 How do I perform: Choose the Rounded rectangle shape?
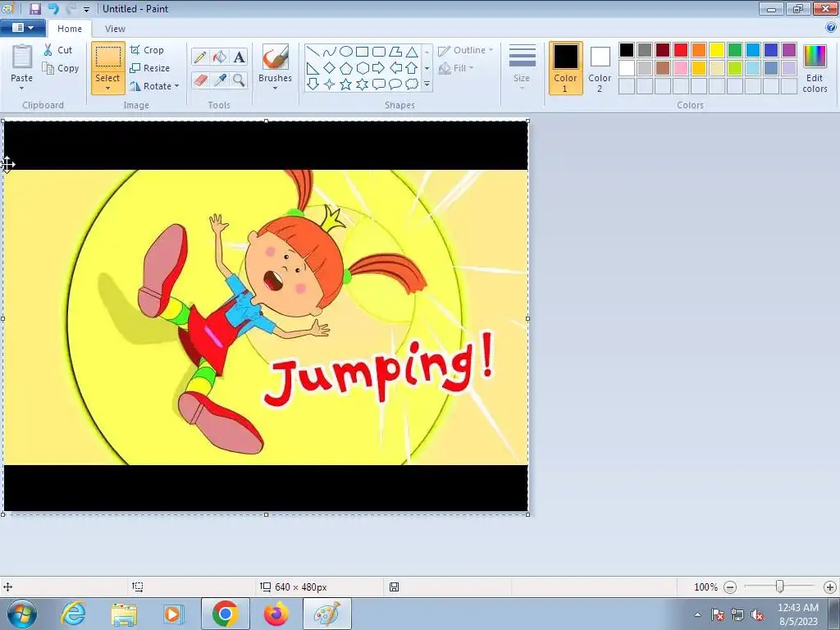379,52
